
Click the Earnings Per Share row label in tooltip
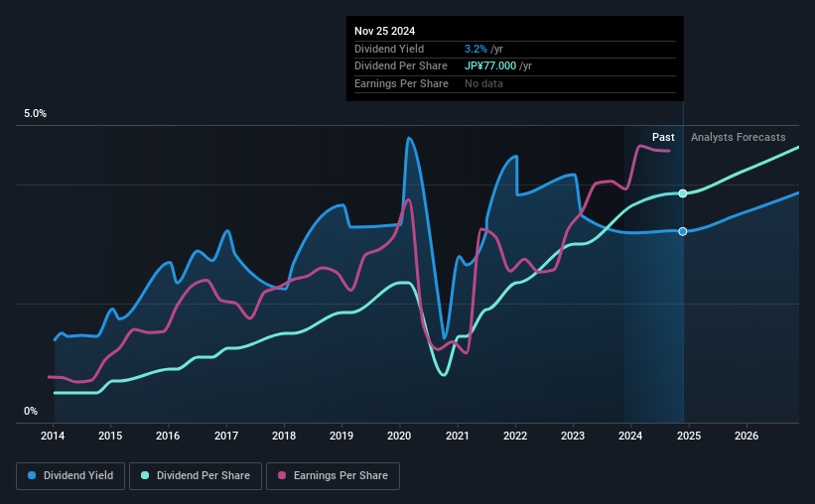pos(401,83)
